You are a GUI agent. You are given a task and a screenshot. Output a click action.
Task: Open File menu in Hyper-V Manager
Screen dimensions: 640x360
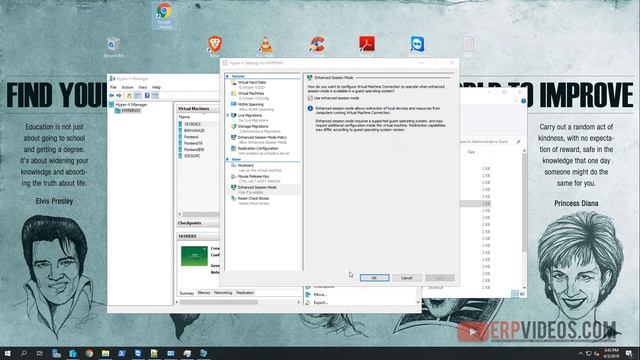[x=113, y=87]
